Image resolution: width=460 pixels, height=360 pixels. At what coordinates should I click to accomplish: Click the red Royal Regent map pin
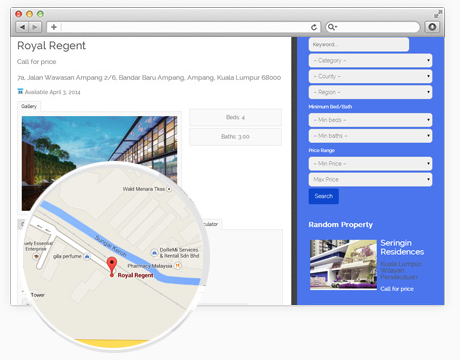pyautogui.click(x=112, y=267)
